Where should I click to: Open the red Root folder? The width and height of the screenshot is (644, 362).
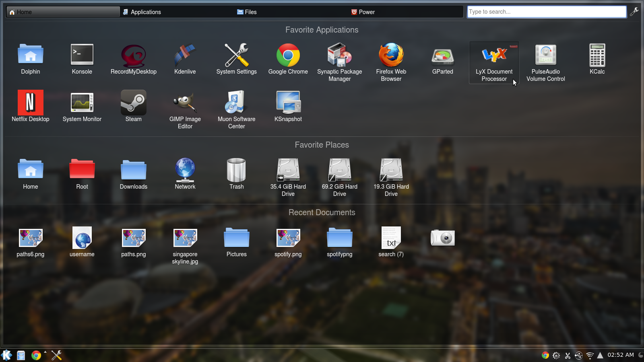[x=82, y=174]
